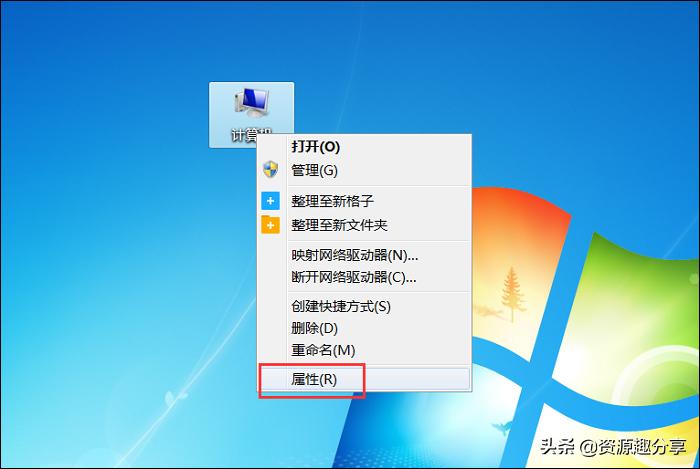Select 整理至新文件夹 menu entry
The height and width of the screenshot is (469, 700).
click(x=364, y=225)
